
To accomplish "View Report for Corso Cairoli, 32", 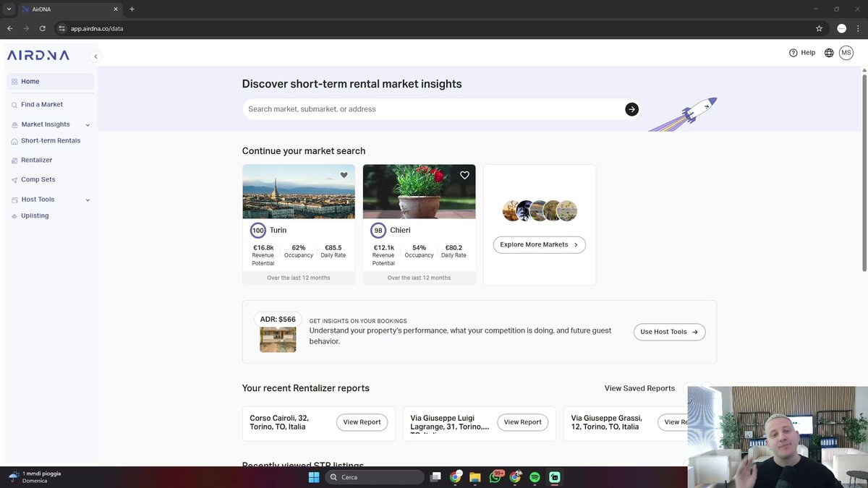I will tap(362, 422).
